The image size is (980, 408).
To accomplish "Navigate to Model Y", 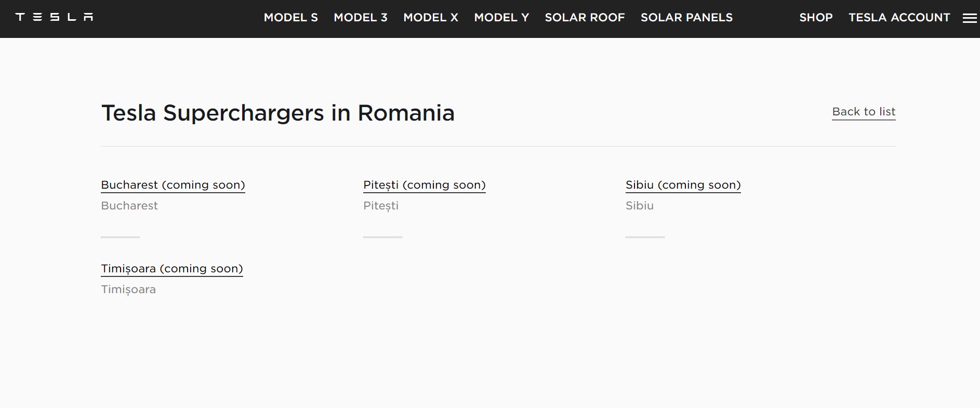I will coord(501,18).
